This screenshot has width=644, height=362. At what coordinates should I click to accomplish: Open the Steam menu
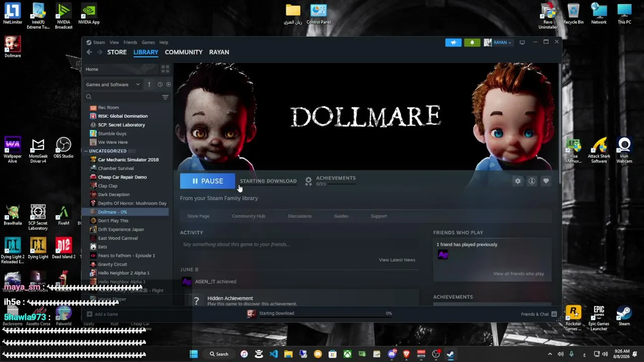point(96,43)
